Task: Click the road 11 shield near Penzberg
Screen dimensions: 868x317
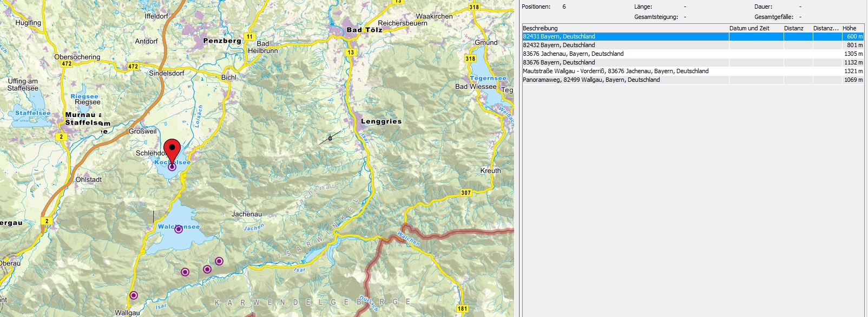Action: (x=249, y=37)
